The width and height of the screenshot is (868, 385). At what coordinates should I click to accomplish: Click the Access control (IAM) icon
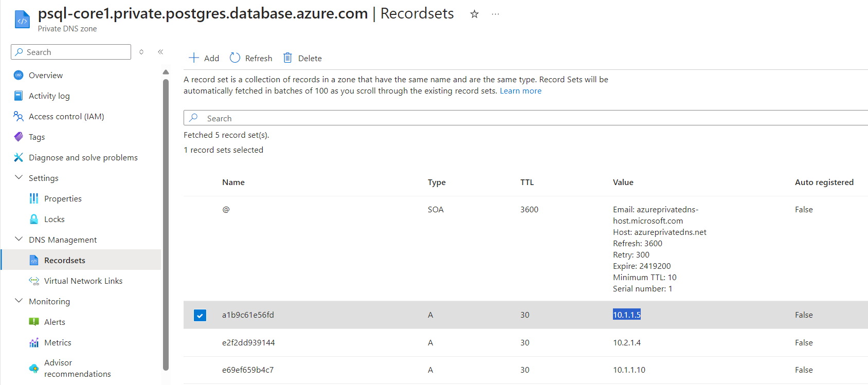(x=19, y=116)
